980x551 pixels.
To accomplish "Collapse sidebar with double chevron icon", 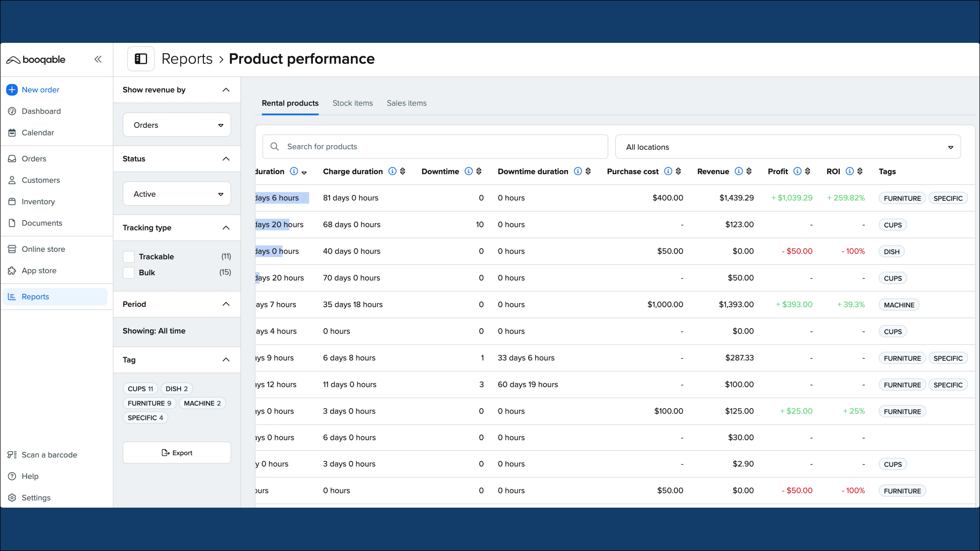I will (98, 59).
